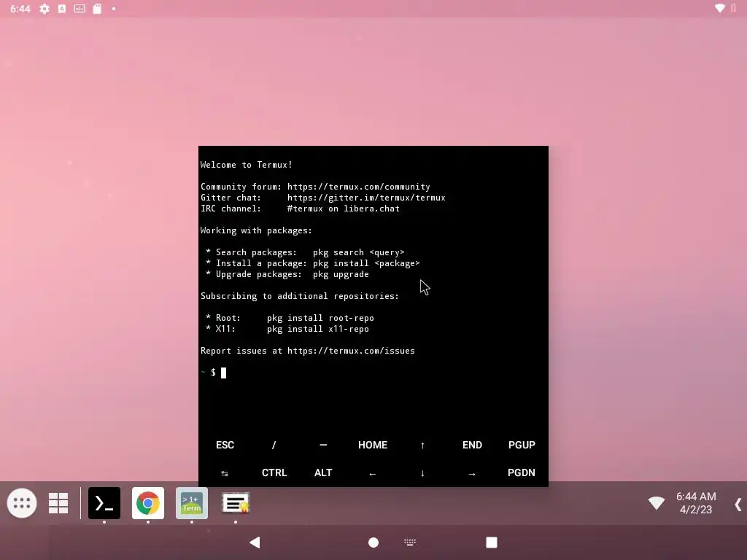Viewport: 747px width, 560px height.
Task: Tap the END extra key
Action: click(472, 445)
